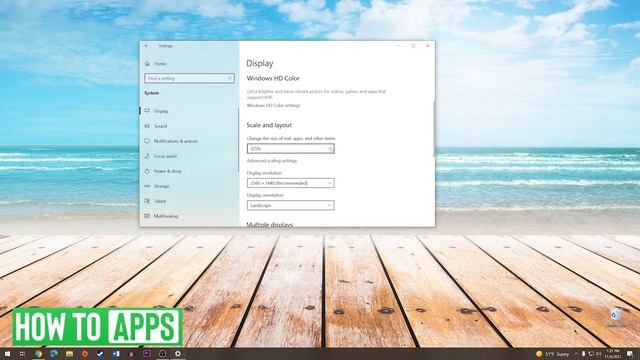Click the Windows HD Color heading
This screenshot has height=360, width=640.
click(x=273, y=78)
